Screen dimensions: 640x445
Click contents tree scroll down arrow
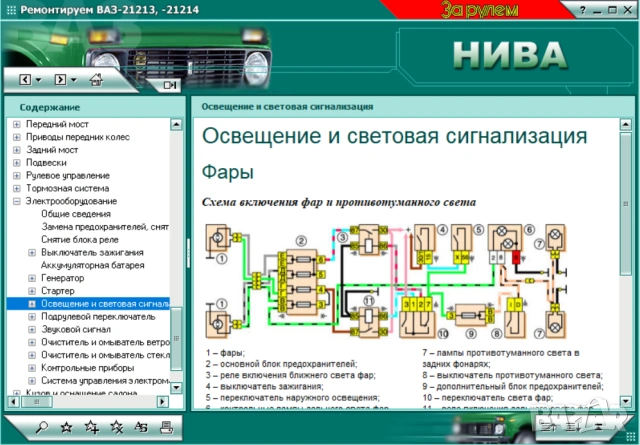tap(176, 387)
